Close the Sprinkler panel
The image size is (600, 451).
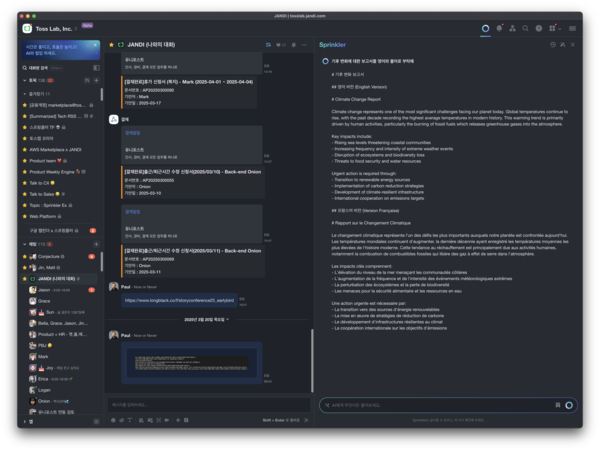573,45
